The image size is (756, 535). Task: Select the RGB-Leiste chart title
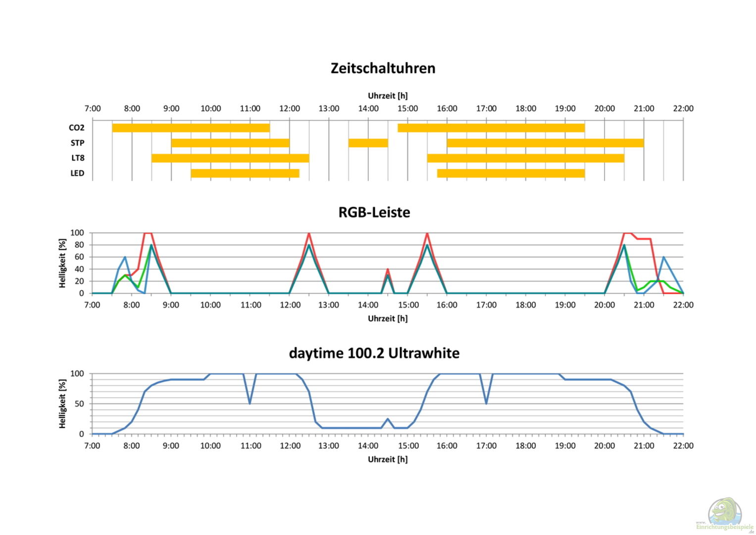374,212
